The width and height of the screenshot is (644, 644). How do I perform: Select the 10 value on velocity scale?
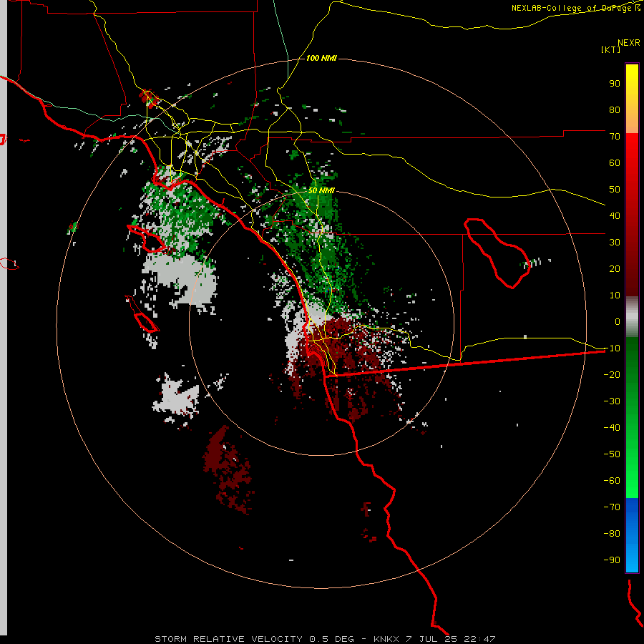click(615, 296)
